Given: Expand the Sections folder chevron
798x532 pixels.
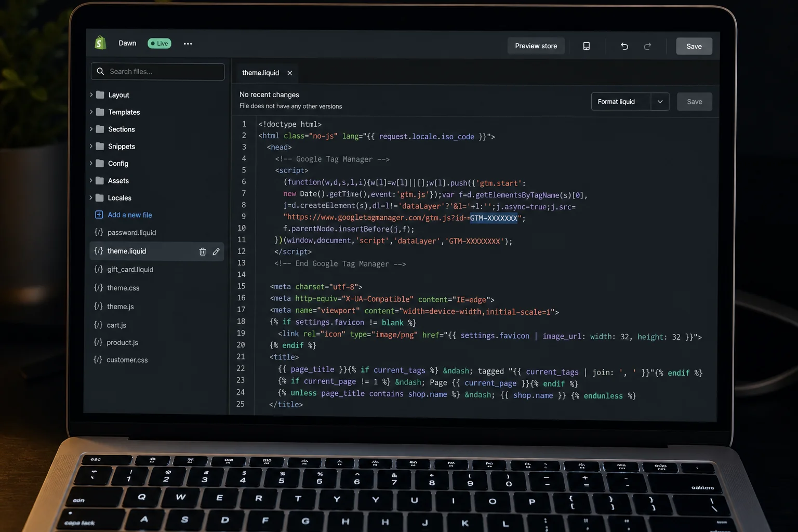Looking at the screenshot, I should pyautogui.click(x=91, y=129).
